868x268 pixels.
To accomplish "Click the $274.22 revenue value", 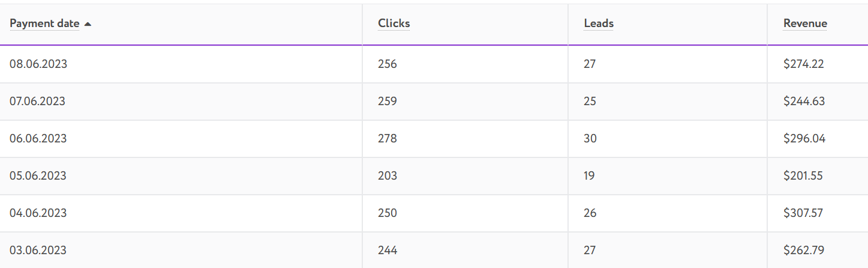I will pos(804,64).
